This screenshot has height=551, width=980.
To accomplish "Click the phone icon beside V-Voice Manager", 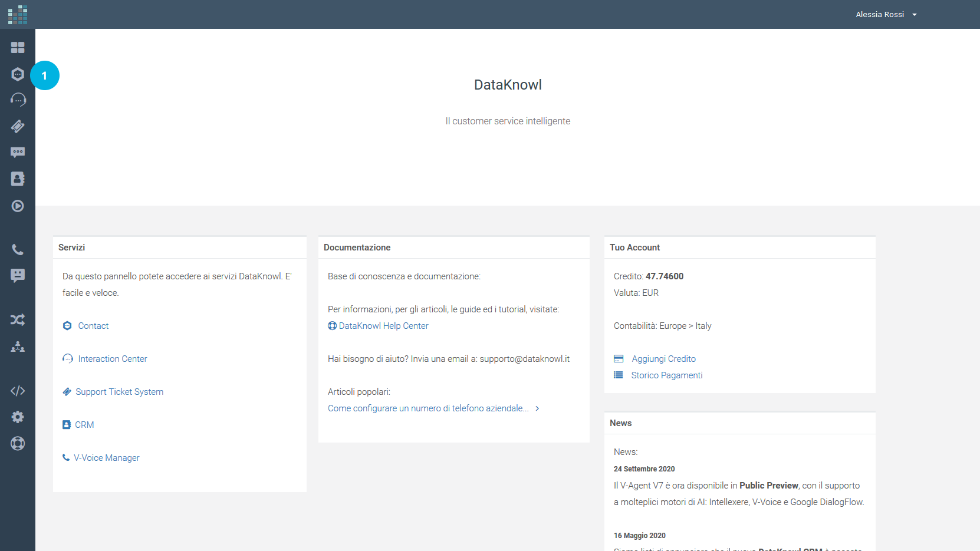I will point(66,457).
